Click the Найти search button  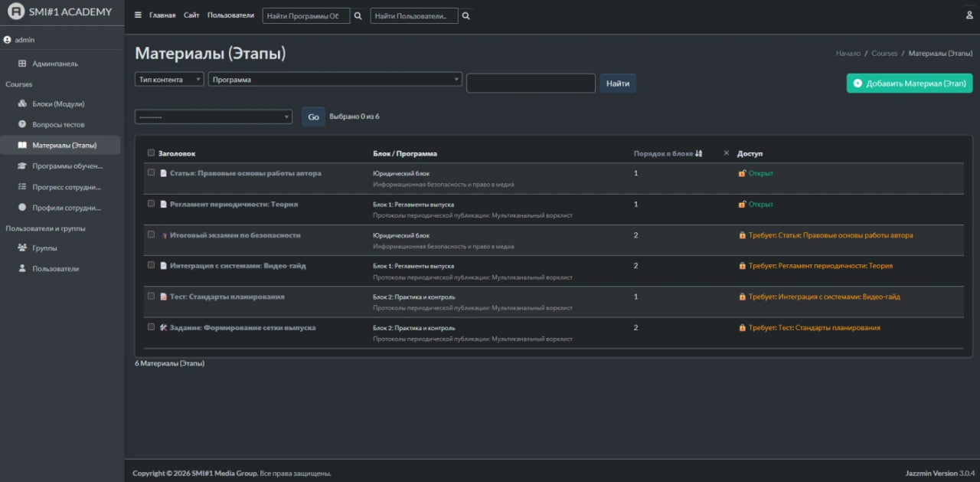[618, 84]
